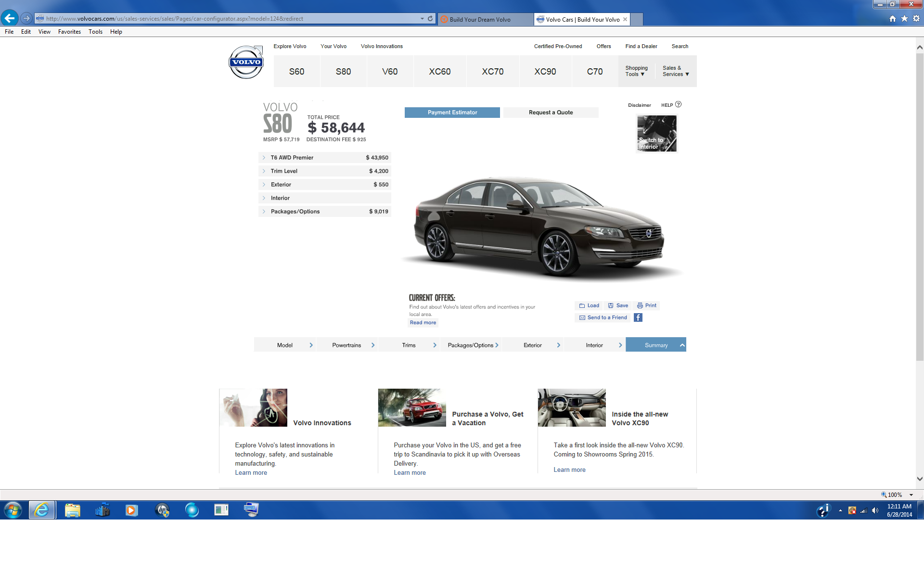Viewport: 924px width, 583px height.
Task: Select the V60 model
Action: pos(390,71)
